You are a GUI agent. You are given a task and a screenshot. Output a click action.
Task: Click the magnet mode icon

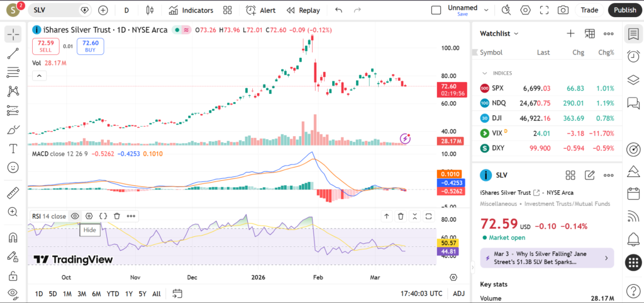[x=13, y=237]
